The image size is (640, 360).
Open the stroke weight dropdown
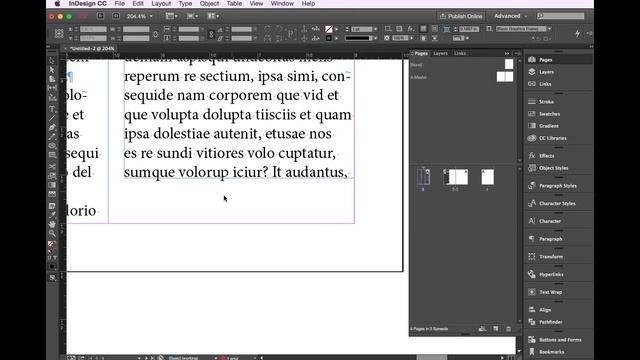[376, 29]
